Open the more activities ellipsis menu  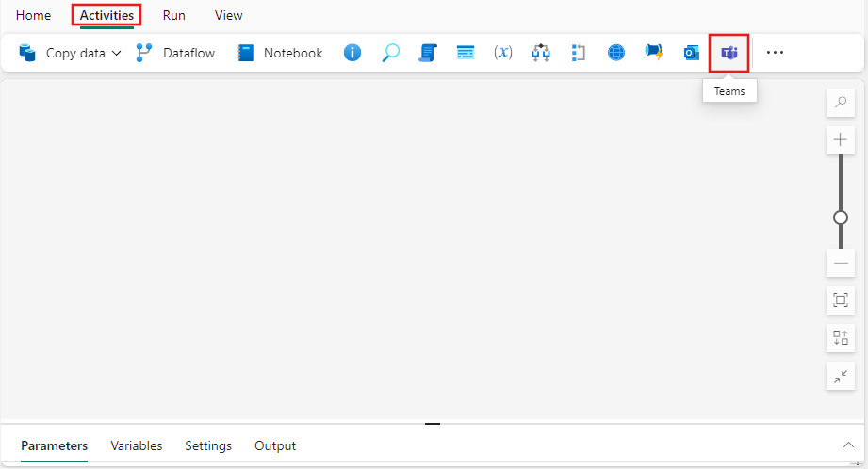[775, 53]
